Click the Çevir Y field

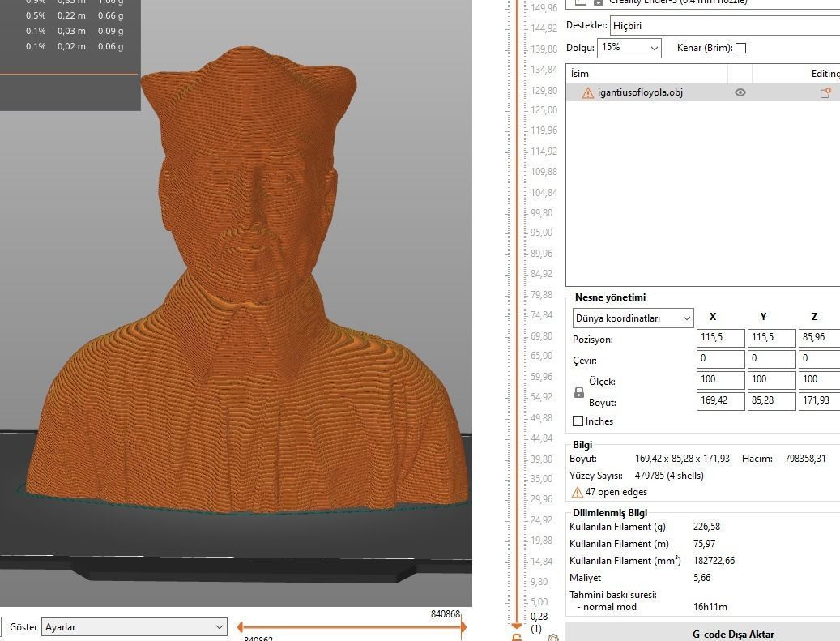click(x=771, y=358)
